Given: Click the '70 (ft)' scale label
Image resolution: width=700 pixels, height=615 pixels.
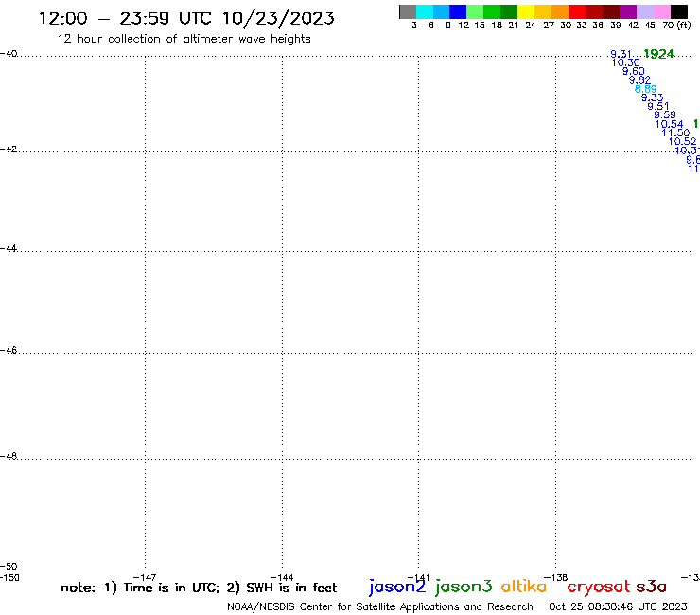Looking at the screenshot, I should (676, 26).
